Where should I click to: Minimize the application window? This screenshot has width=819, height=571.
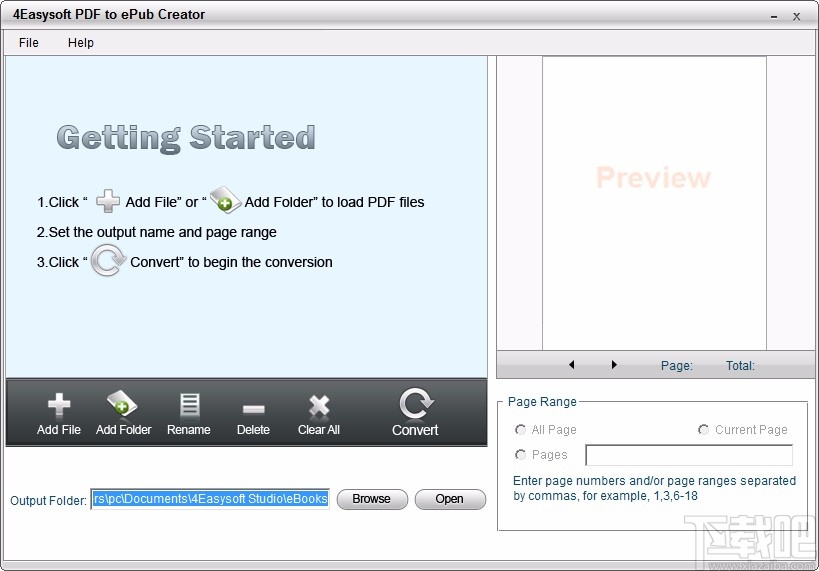pos(774,17)
